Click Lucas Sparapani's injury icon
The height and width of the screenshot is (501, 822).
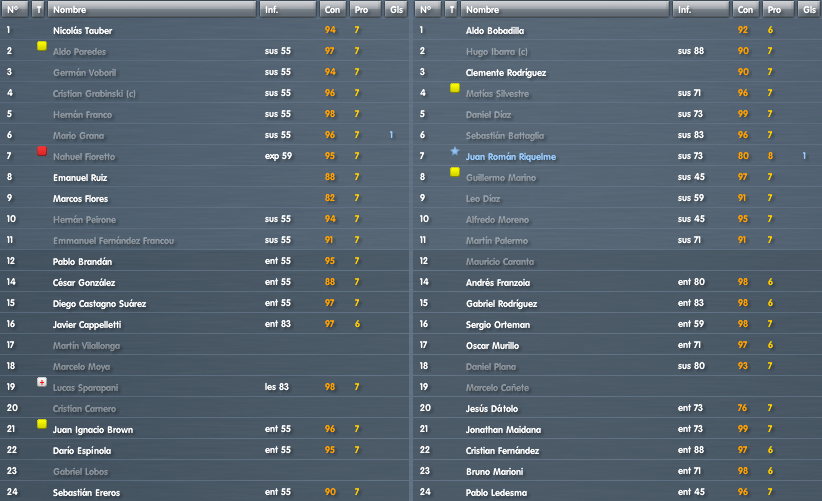pos(42,382)
